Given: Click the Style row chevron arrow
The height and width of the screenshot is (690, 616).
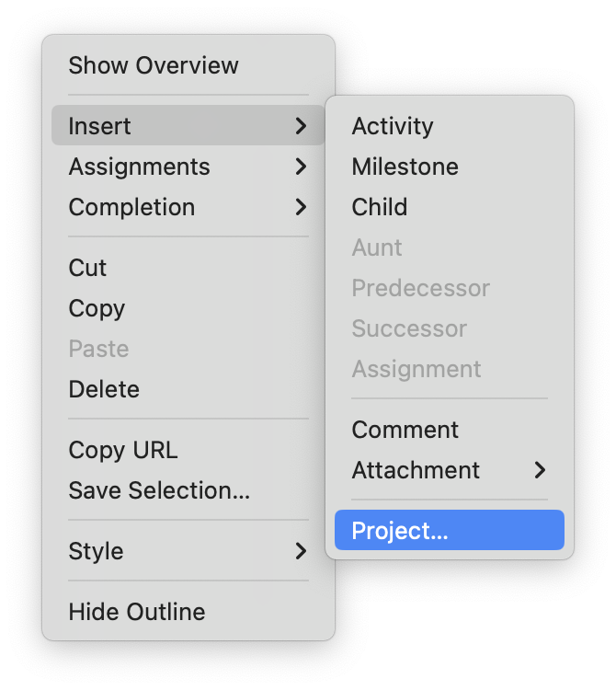Looking at the screenshot, I should (x=301, y=551).
